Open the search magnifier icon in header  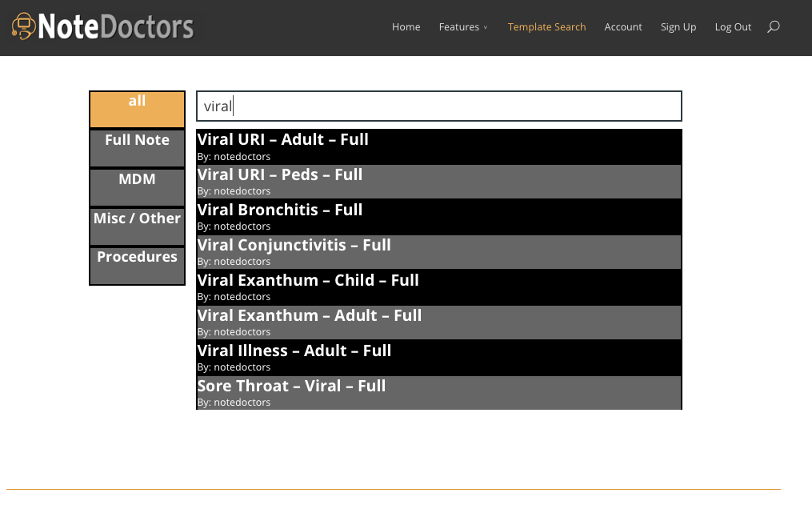click(773, 27)
